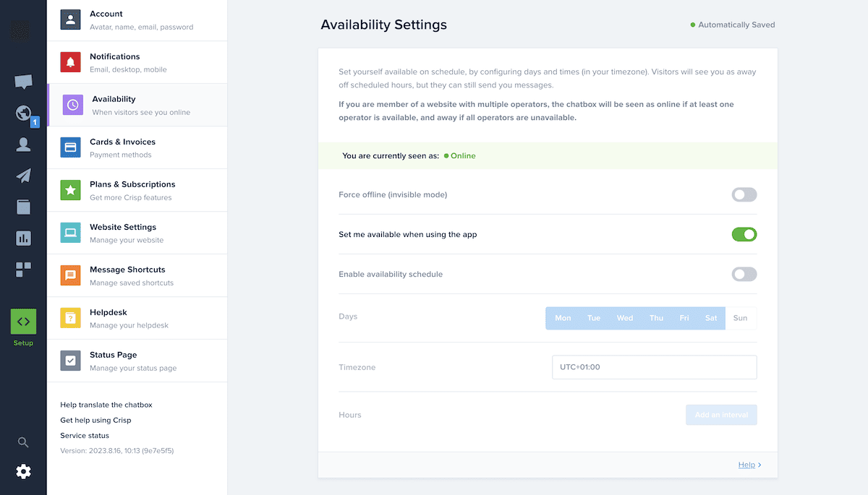This screenshot has height=495, width=868.
Task: Toggle Force offline invisible mode
Action: point(744,194)
